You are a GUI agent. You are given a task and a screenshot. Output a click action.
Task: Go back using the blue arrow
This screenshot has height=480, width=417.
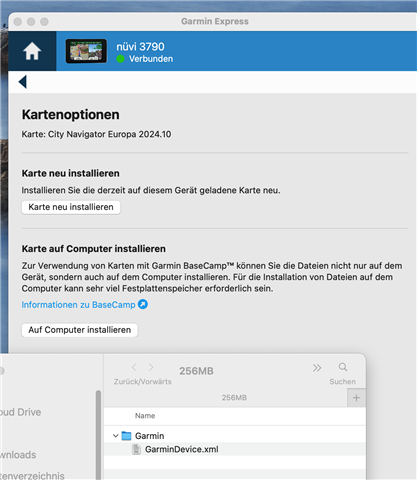point(23,82)
